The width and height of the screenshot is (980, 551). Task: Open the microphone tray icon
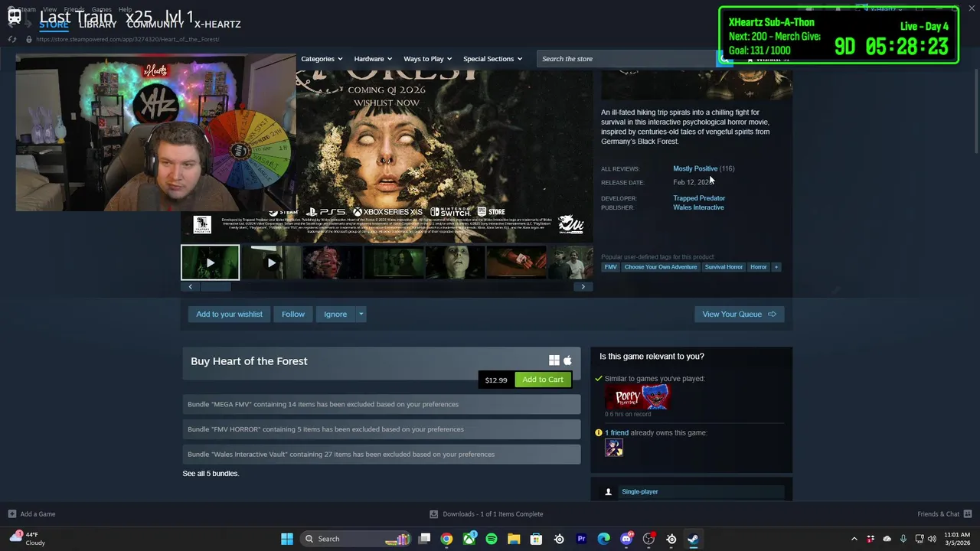[x=903, y=539]
